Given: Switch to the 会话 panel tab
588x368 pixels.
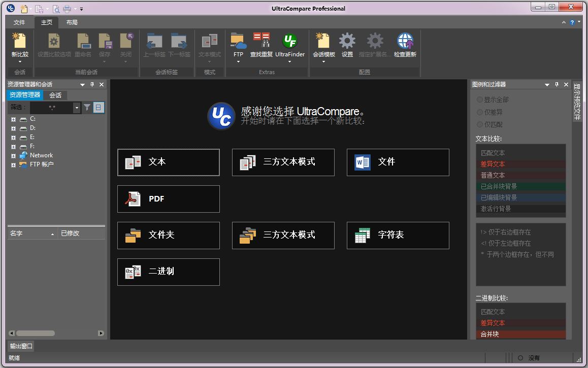Looking at the screenshot, I should point(55,95).
